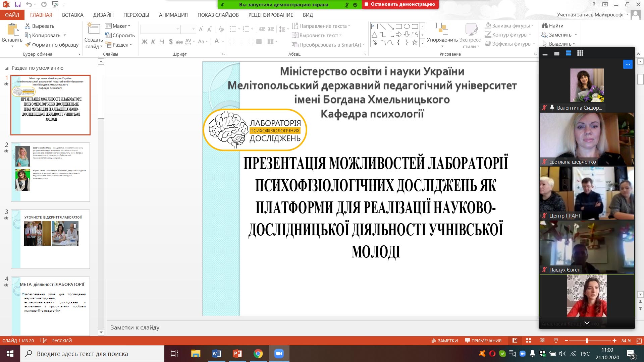This screenshot has width=644, height=362.
Task: Click the zoom slider handle in status bar
Action: (x=587, y=341)
